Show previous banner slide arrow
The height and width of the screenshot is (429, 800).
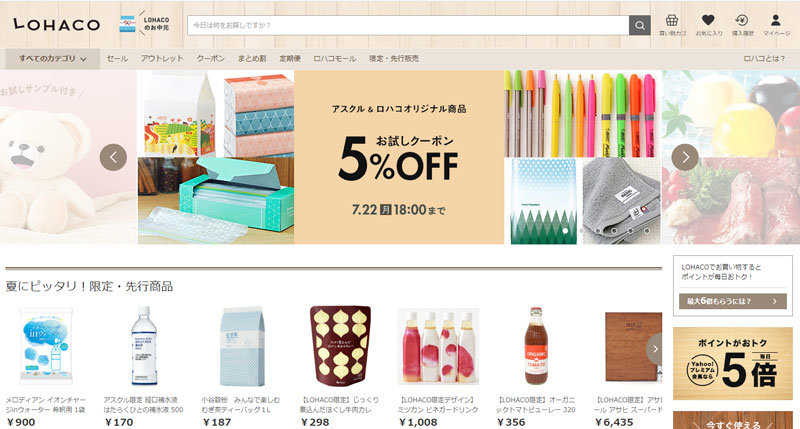113,157
